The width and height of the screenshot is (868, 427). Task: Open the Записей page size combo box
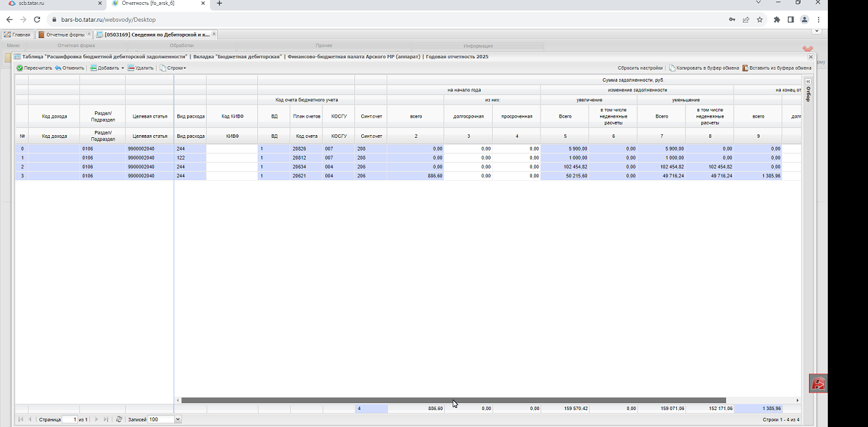coord(178,419)
